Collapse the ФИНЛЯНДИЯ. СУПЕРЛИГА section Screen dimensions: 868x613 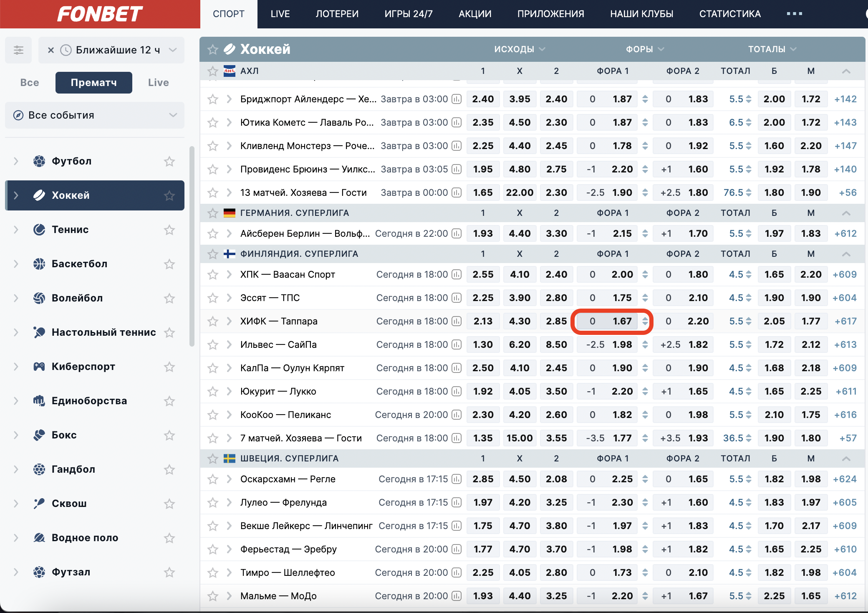click(x=846, y=254)
